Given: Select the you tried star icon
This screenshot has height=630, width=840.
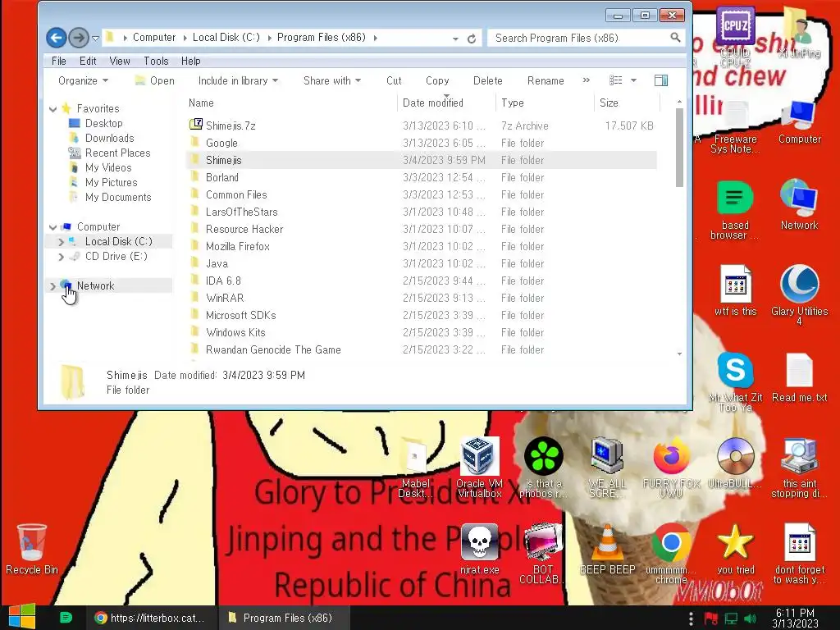Looking at the screenshot, I should coord(735,549).
